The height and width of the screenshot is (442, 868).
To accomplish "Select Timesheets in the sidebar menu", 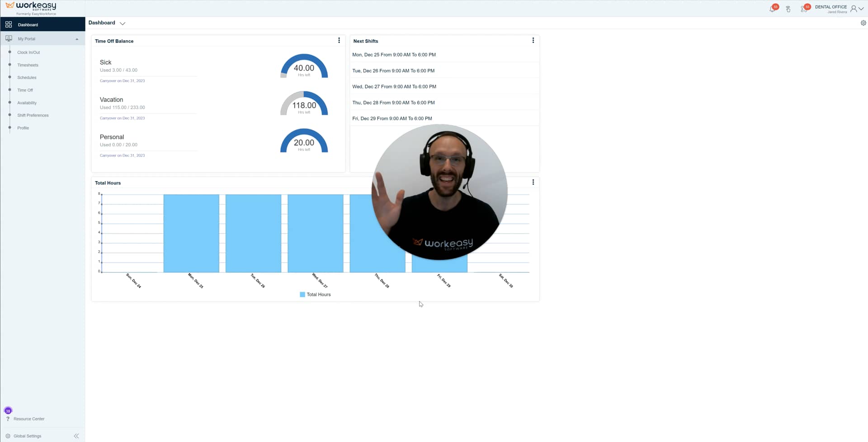I will pyautogui.click(x=28, y=65).
